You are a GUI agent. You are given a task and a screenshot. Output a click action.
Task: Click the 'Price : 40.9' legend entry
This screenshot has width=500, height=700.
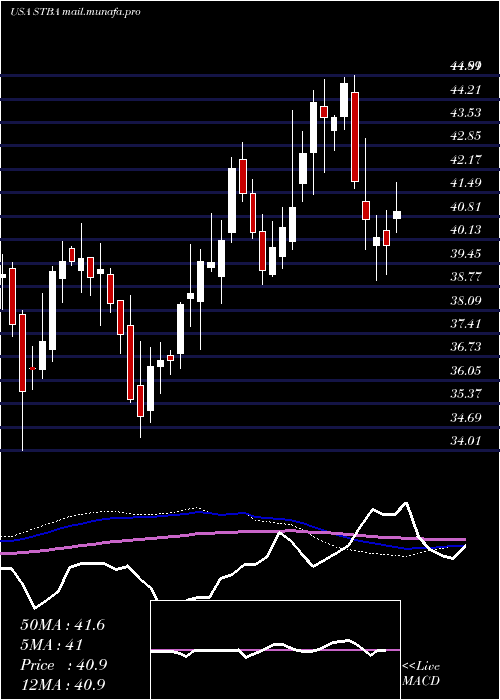[63, 665]
